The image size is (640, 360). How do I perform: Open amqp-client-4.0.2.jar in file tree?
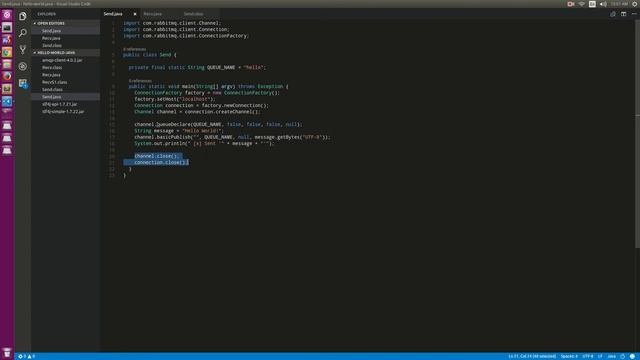pyautogui.click(x=65, y=60)
